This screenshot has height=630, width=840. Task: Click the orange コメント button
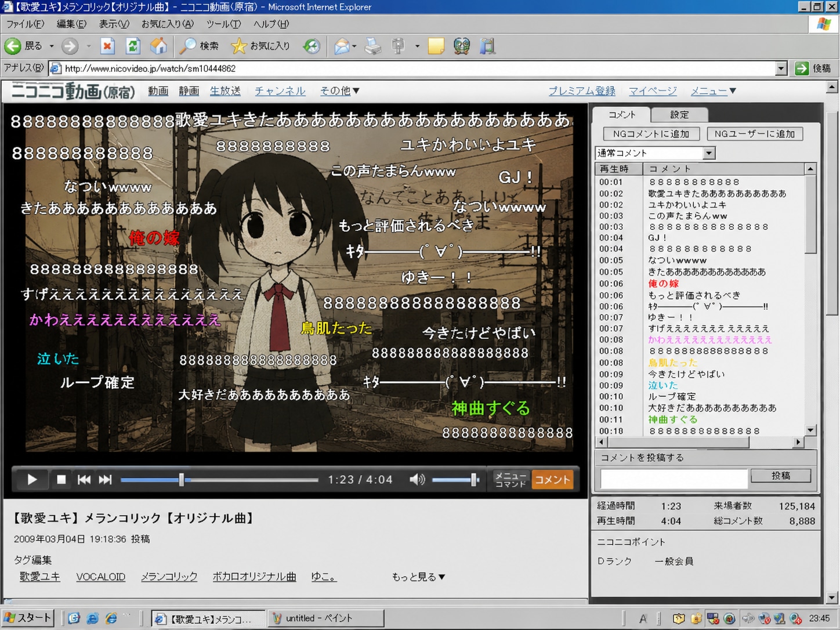(x=552, y=480)
